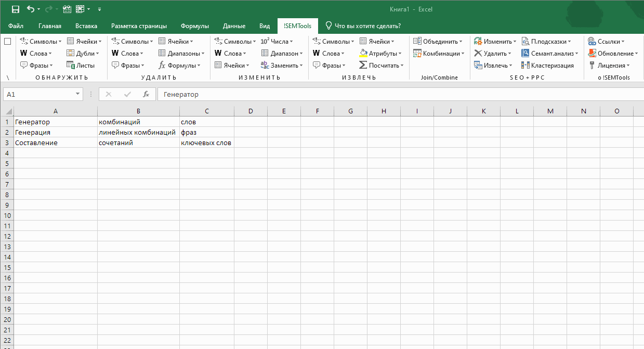Screen dimensions: 644x349
Task: Open the Лицензия license menu
Action: tap(609, 65)
